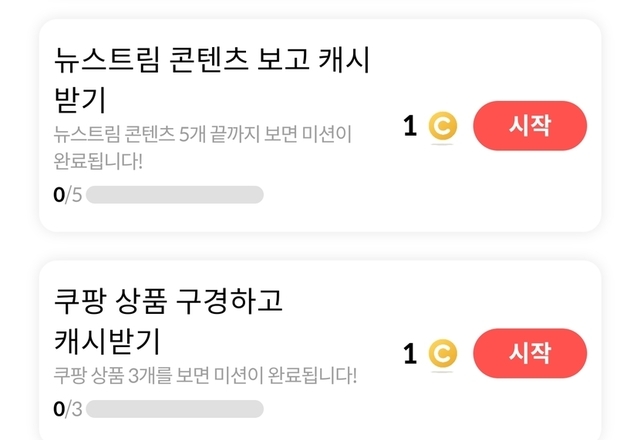
Task: Click the 쿠팡 mission progress bar
Action: click(x=175, y=408)
